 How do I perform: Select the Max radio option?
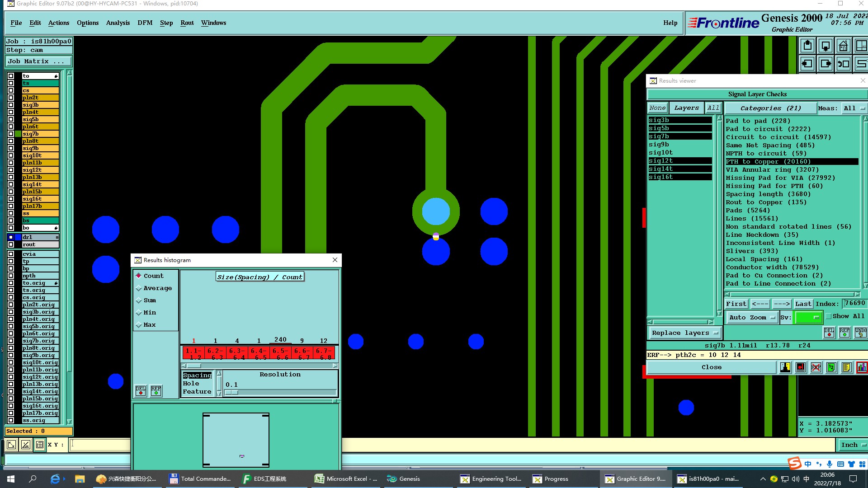[139, 325]
